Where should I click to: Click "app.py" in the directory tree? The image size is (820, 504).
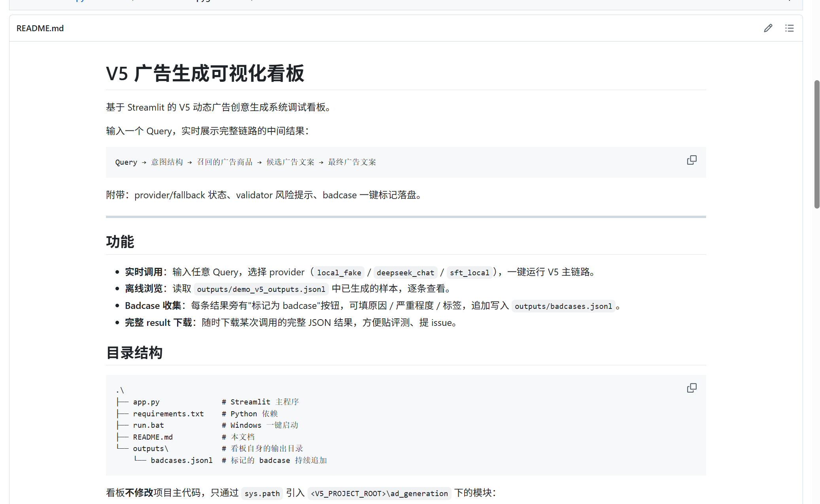point(146,402)
